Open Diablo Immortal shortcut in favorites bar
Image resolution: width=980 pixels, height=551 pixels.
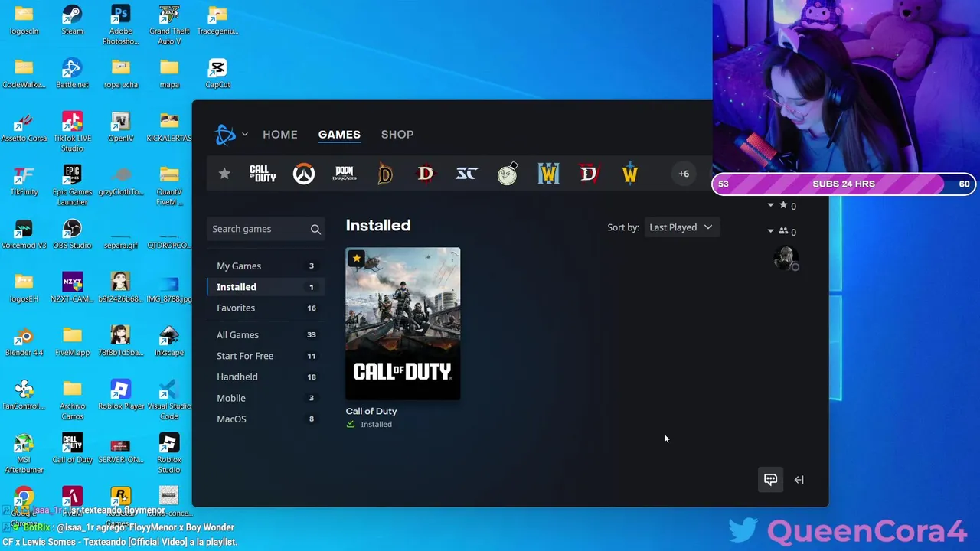coord(385,174)
